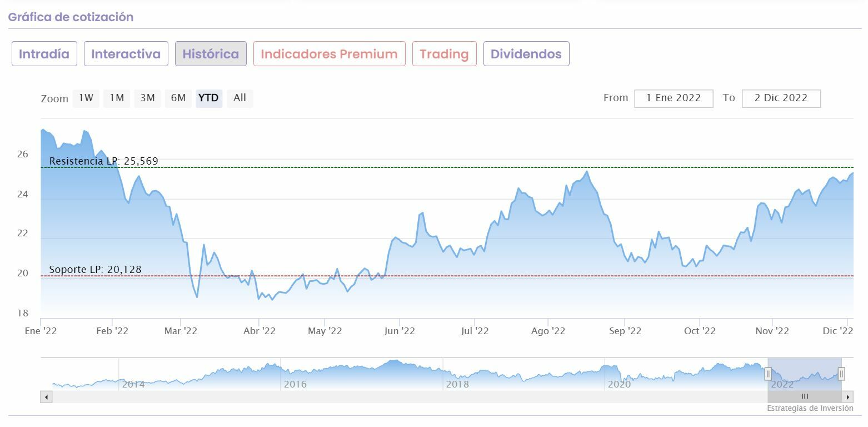Set zoom to 1M
This screenshot has height=427, width=868.
pyautogui.click(x=116, y=98)
